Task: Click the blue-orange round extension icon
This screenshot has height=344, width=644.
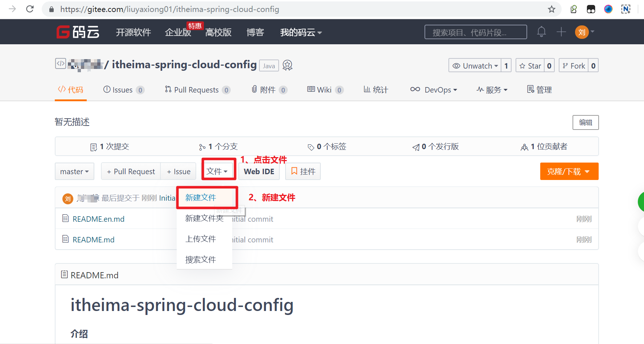Action: click(608, 9)
